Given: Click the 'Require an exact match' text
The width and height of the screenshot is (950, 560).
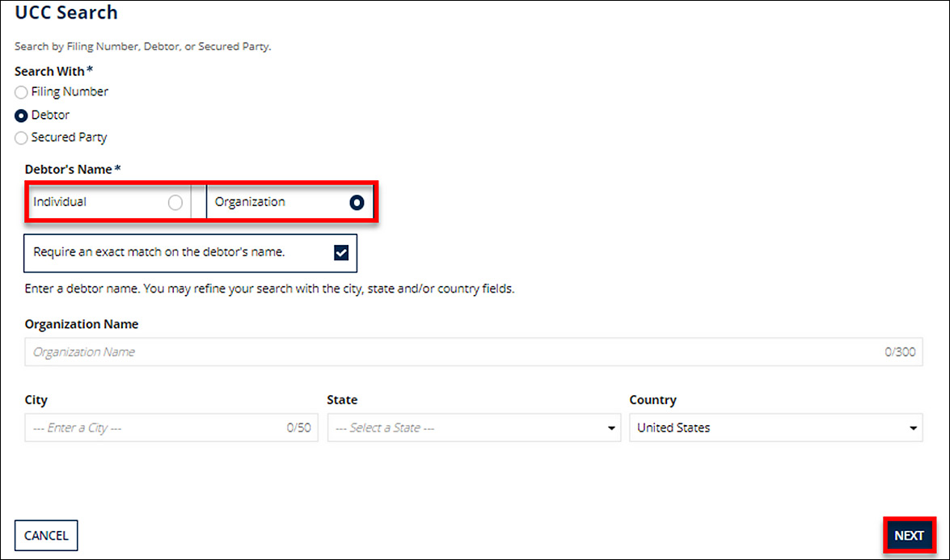Looking at the screenshot, I should tap(159, 252).
